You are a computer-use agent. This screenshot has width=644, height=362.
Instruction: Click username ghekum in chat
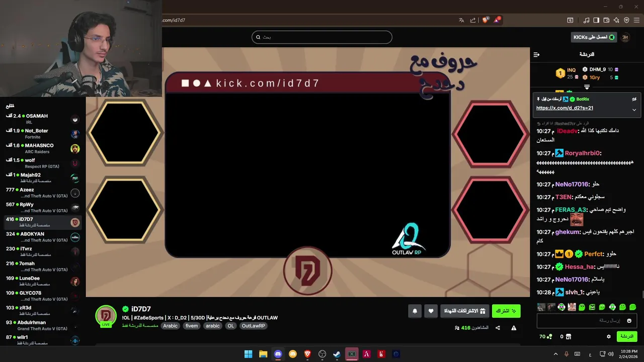click(568, 232)
